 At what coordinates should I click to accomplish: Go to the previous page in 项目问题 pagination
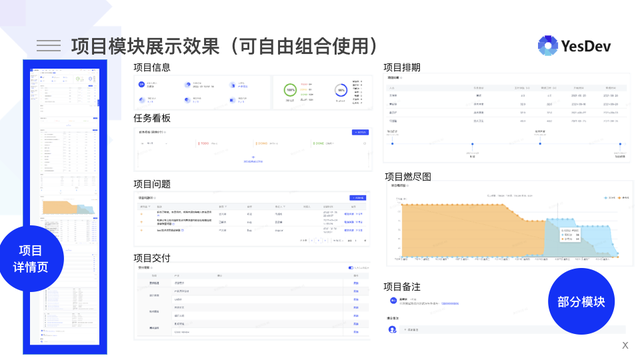(x=312, y=240)
